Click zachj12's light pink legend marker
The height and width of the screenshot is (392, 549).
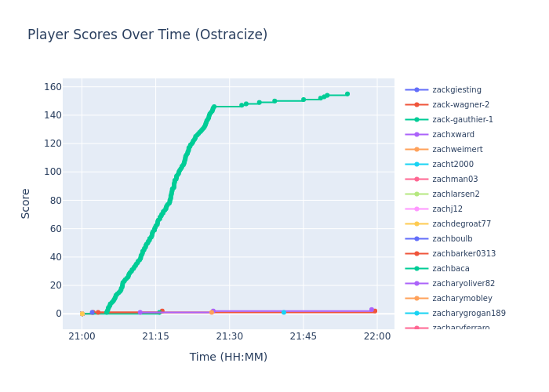416,209
